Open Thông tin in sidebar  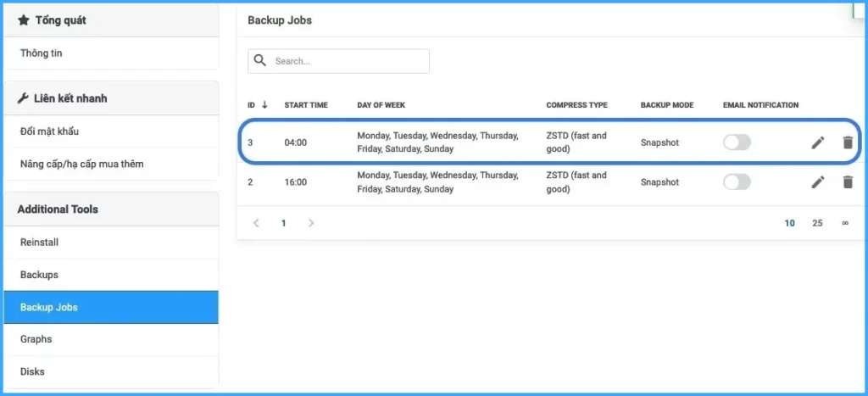click(111, 53)
